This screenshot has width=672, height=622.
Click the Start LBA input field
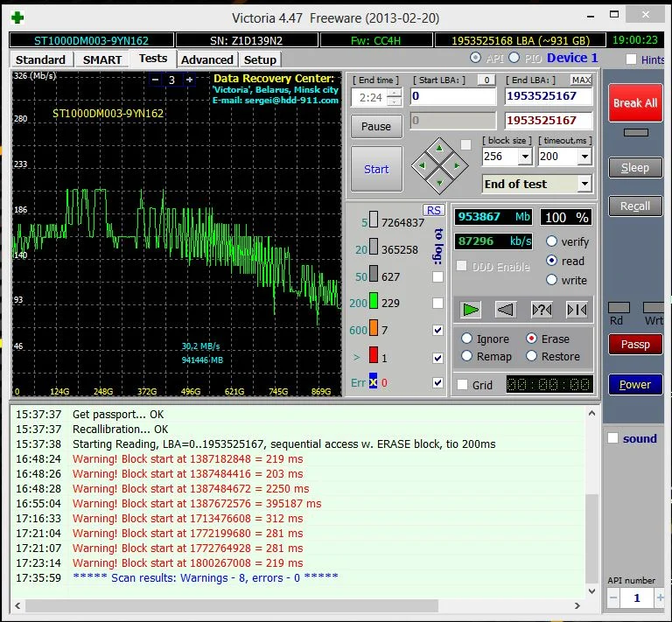click(452, 96)
